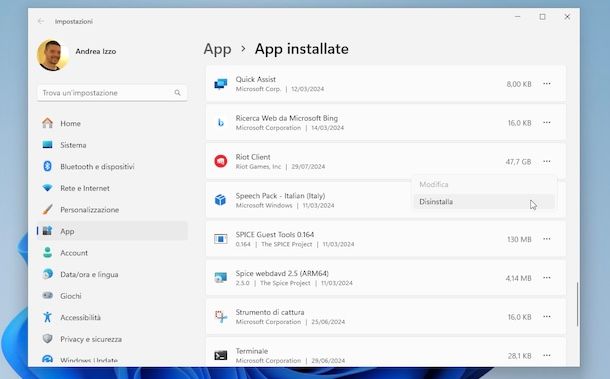Open more options for Strumento di cattura

[547, 316]
